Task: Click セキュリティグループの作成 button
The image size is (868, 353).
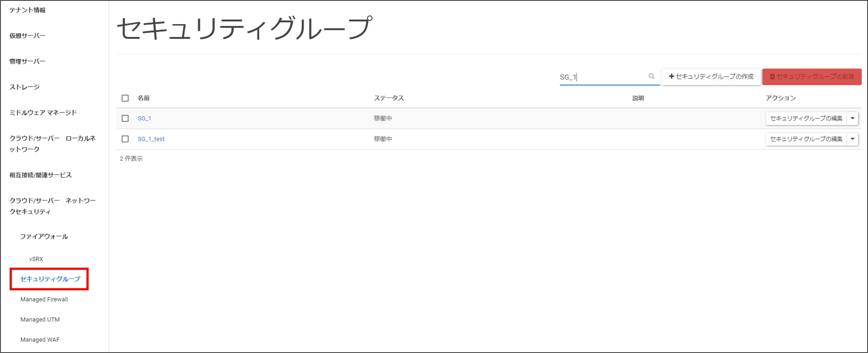Action: coord(711,76)
